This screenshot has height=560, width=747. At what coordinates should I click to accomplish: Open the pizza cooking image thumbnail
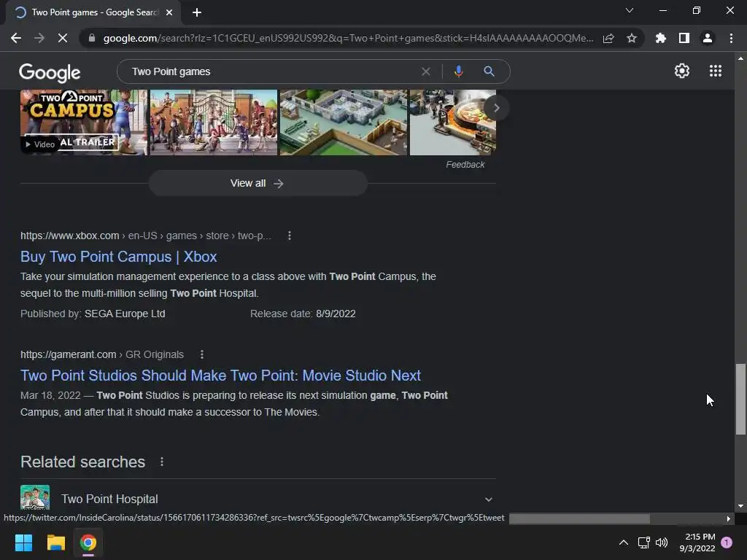pyautogui.click(x=453, y=122)
